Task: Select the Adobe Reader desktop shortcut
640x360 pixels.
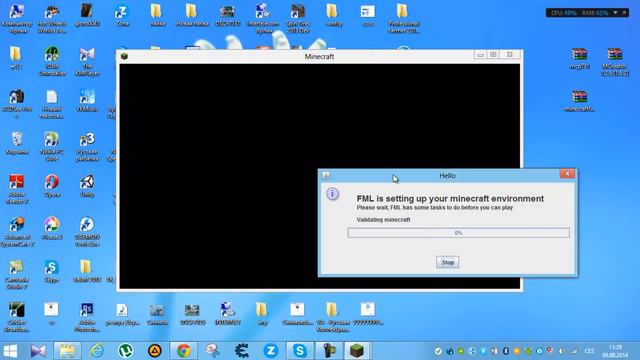Action: (x=17, y=189)
